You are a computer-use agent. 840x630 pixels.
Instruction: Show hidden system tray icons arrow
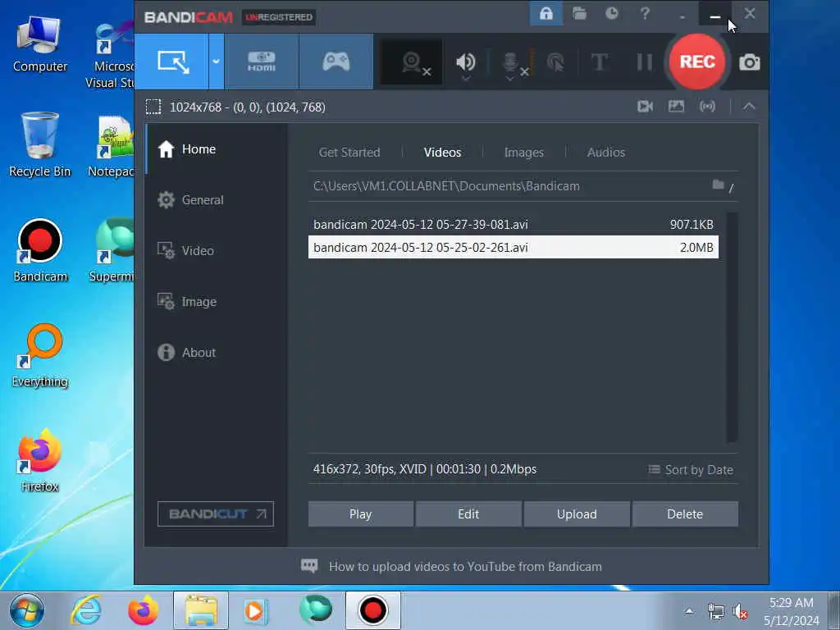tap(689, 610)
